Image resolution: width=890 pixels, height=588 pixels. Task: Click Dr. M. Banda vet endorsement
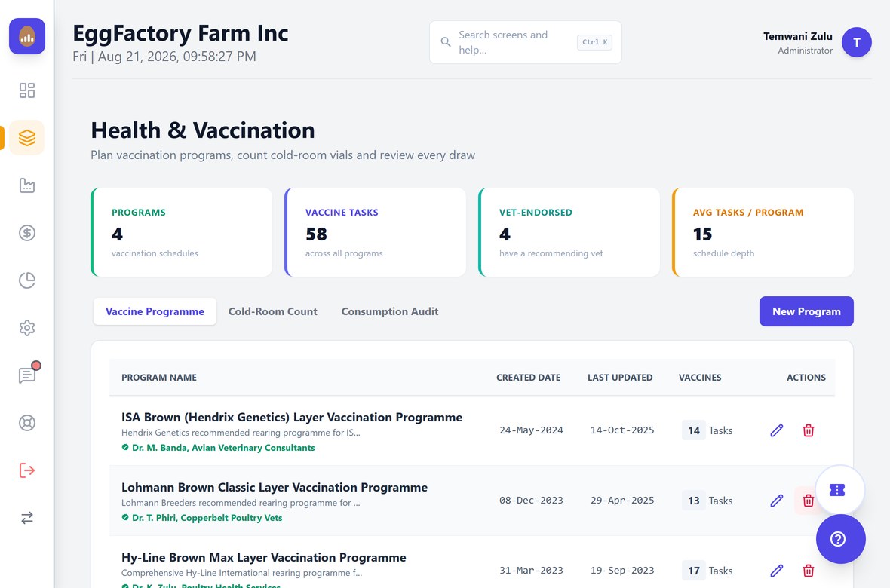219,448
